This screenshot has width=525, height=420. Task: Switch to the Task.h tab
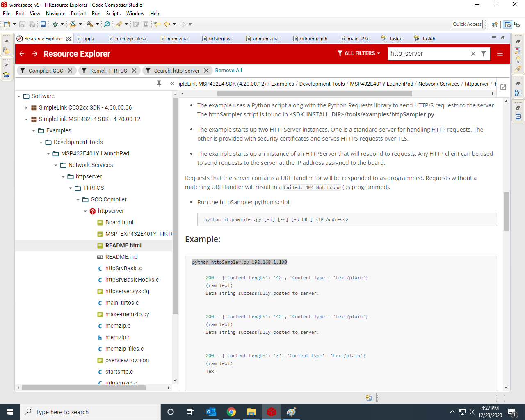click(x=425, y=39)
